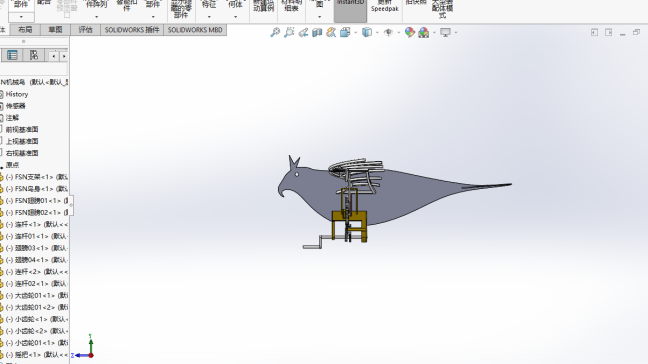
Task: Click the display monitor View Settings icon
Action: tap(445, 32)
